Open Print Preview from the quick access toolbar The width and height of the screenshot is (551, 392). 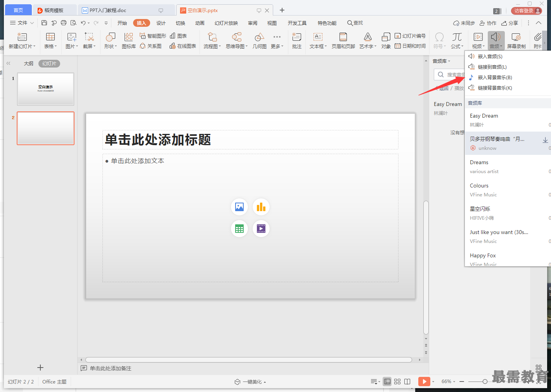(73, 23)
